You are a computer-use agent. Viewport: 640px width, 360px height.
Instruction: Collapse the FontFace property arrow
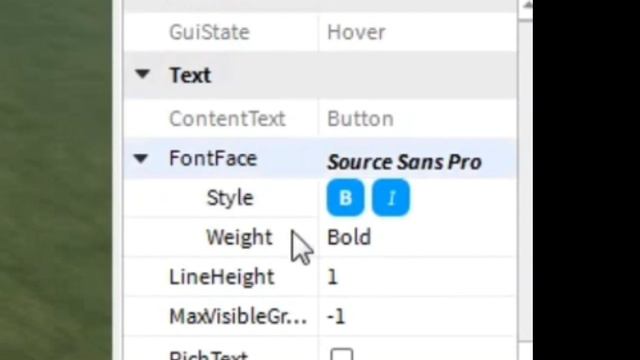(141, 158)
